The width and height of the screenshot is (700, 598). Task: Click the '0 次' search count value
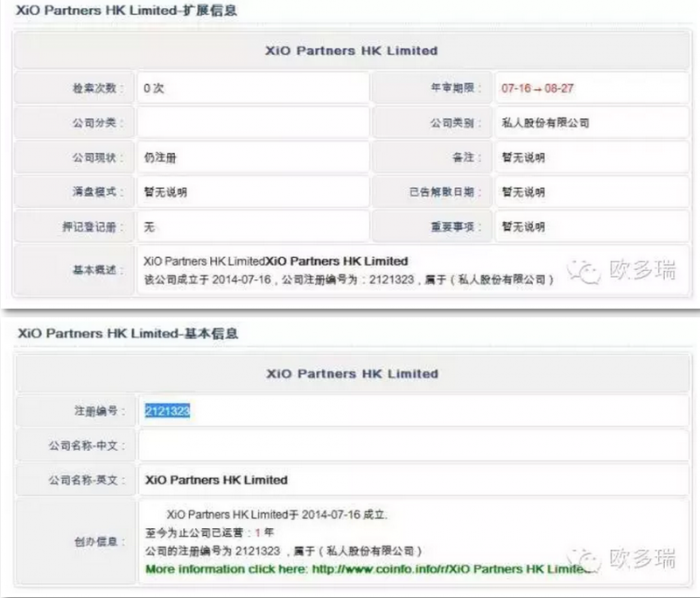click(154, 88)
